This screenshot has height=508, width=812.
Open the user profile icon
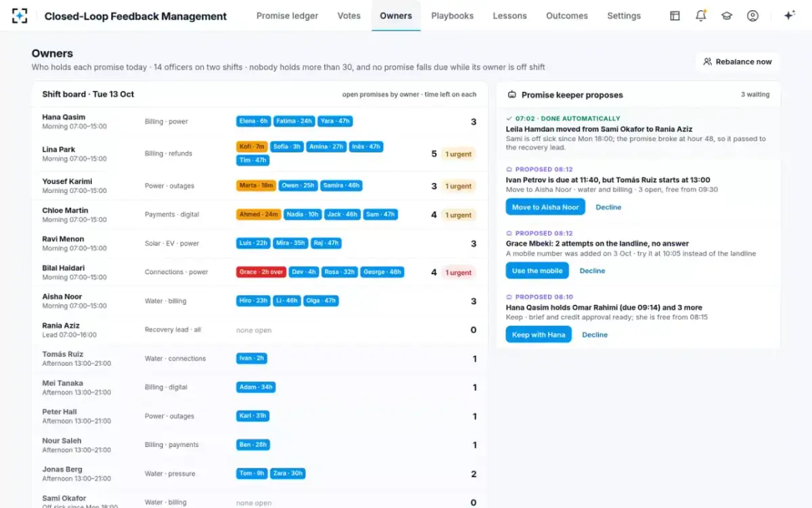tap(752, 16)
